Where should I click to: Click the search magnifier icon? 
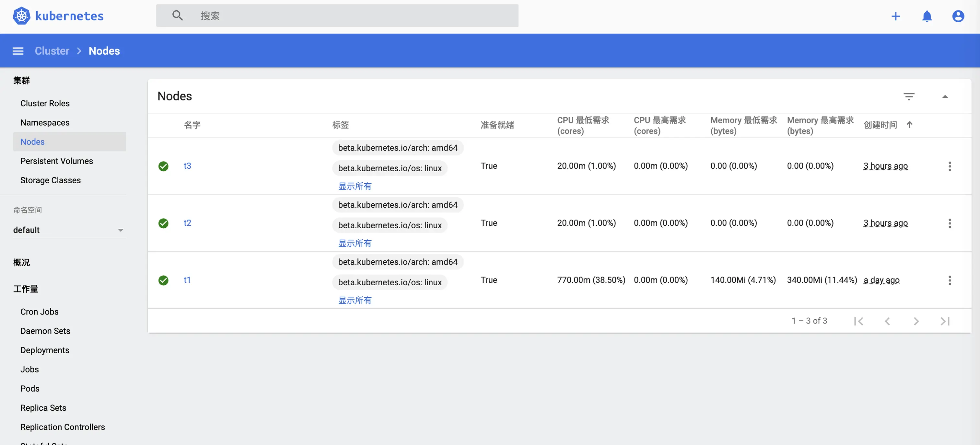pos(177,16)
